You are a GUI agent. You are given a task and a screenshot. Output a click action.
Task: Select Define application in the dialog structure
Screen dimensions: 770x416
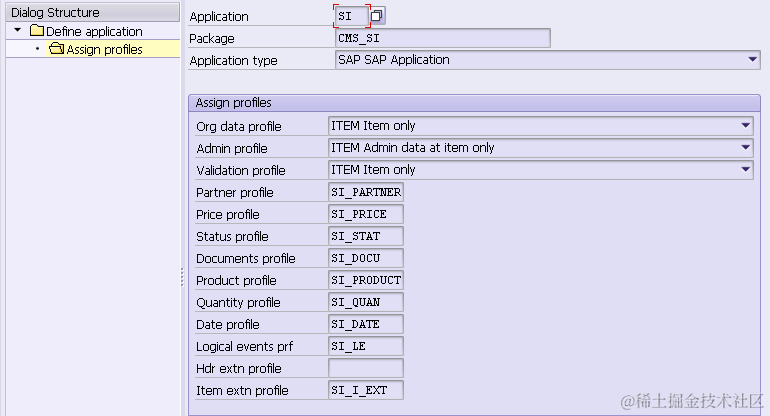coord(94,31)
